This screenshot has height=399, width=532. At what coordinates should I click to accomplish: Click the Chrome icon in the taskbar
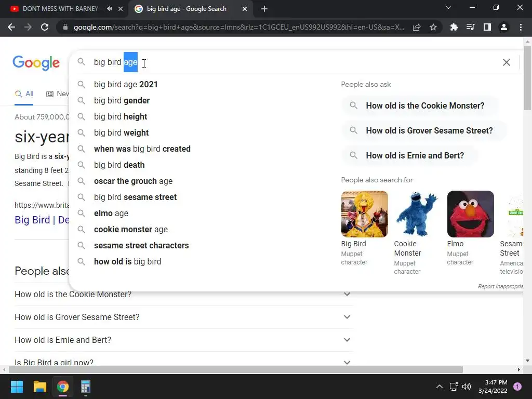(x=63, y=387)
